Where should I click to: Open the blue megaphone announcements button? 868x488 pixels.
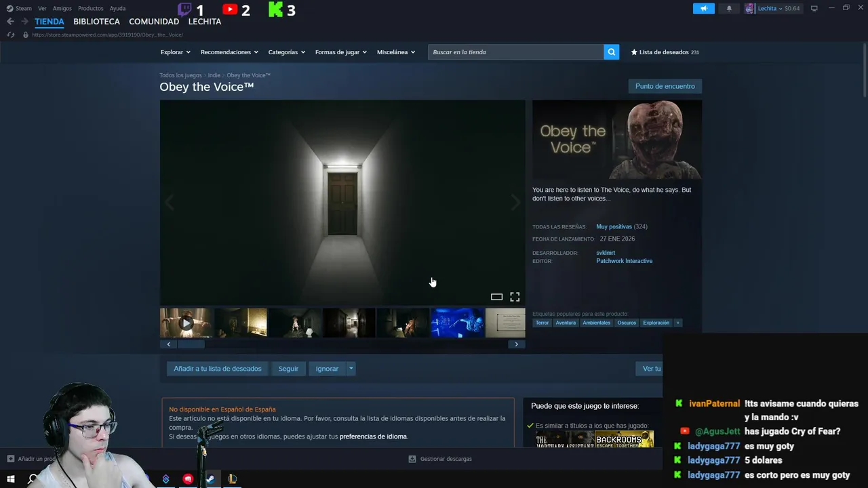coord(704,9)
